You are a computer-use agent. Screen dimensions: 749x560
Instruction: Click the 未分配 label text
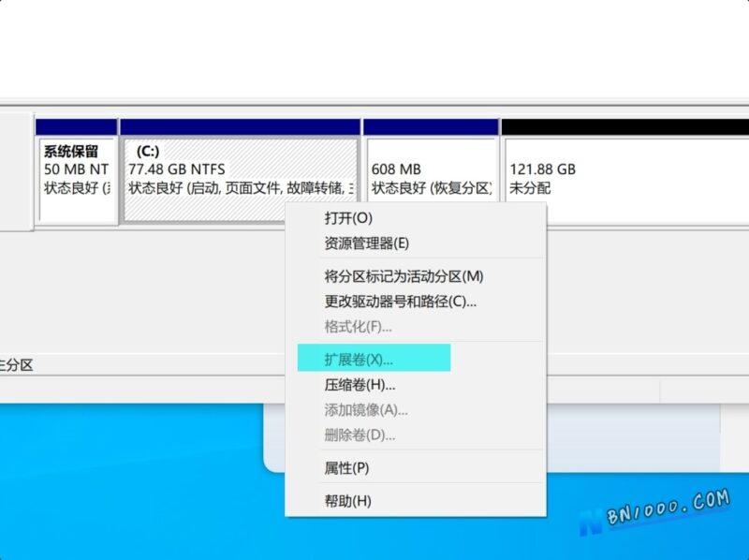coord(530,188)
